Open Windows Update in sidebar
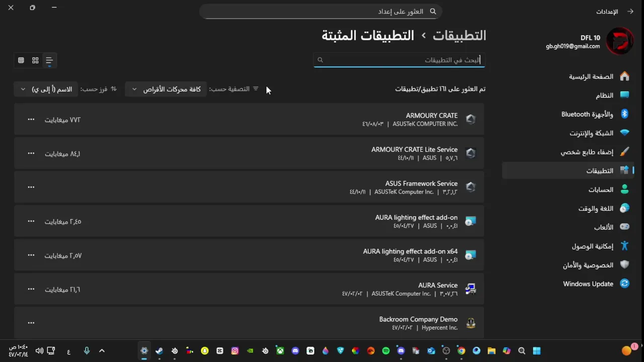This screenshot has height=362, width=644. point(569,284)
